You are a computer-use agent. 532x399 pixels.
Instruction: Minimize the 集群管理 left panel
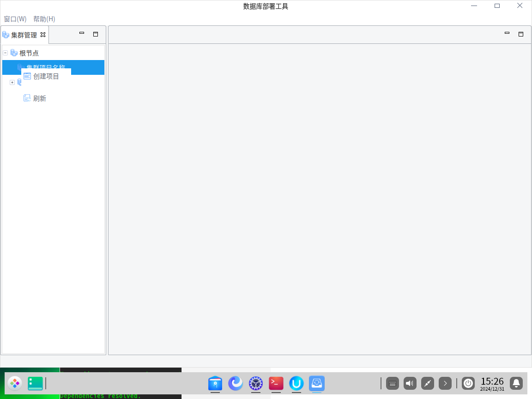click(x=82, y=33)
